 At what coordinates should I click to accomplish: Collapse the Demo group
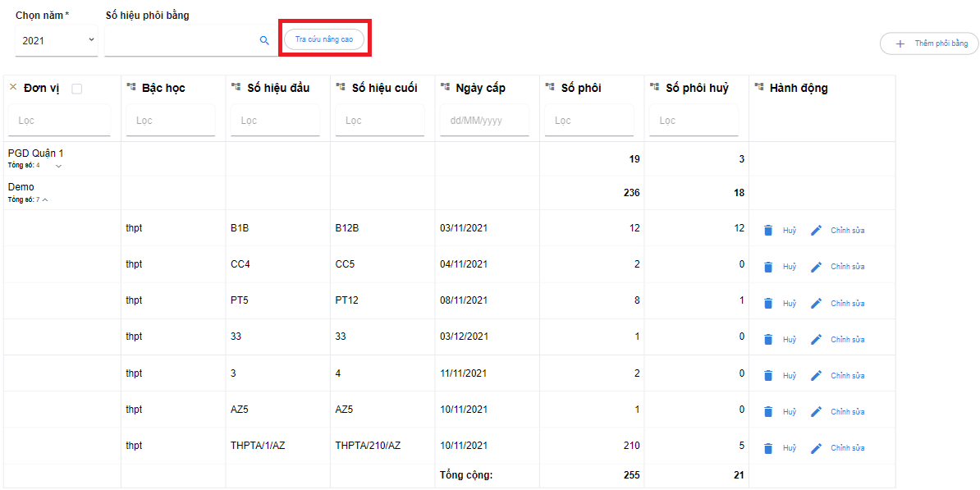[45, 199]
